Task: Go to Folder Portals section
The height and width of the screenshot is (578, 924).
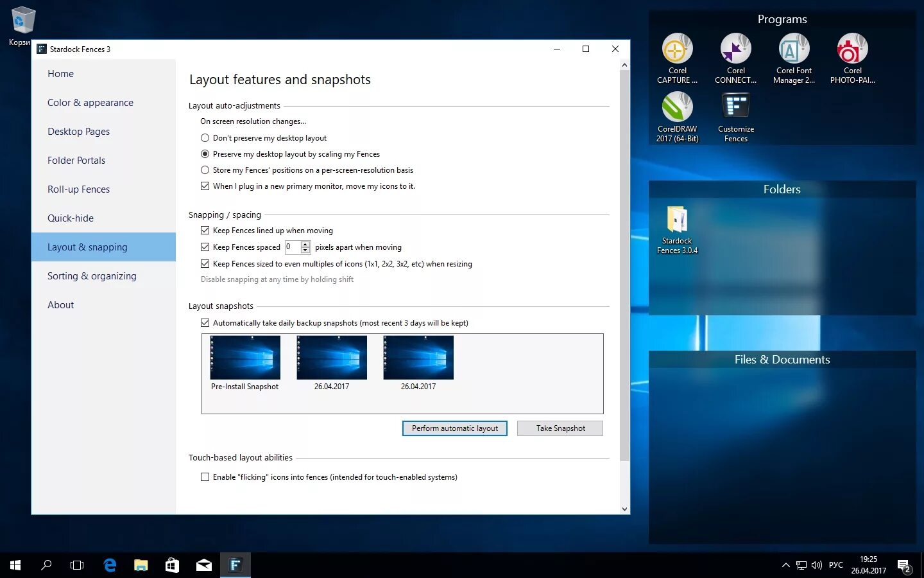Action: (103, 161)
